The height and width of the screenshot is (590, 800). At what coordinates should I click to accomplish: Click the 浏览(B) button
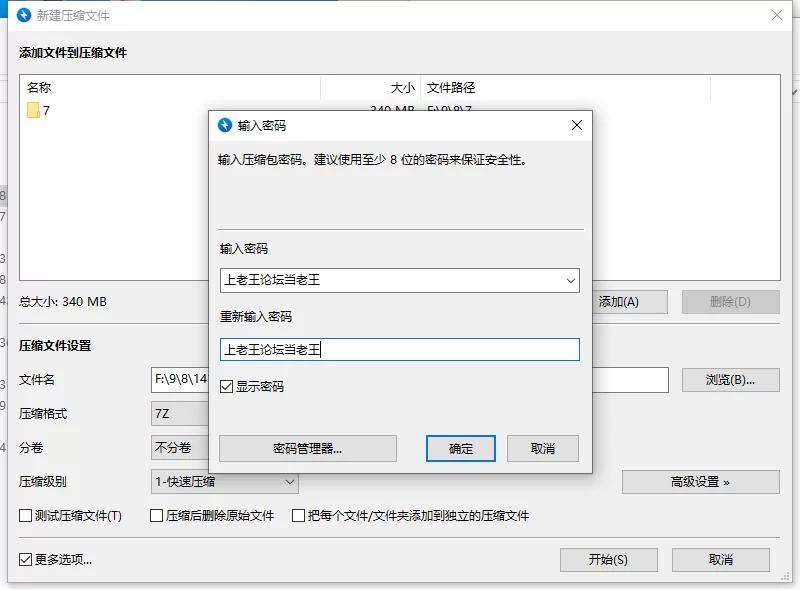(731, 380)
